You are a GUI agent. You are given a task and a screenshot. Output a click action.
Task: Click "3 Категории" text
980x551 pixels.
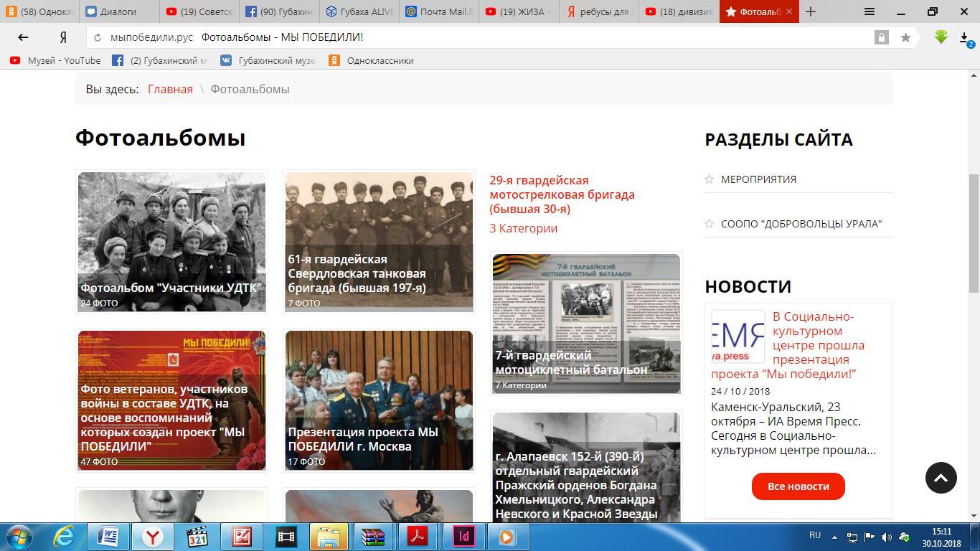coord(524,229)
